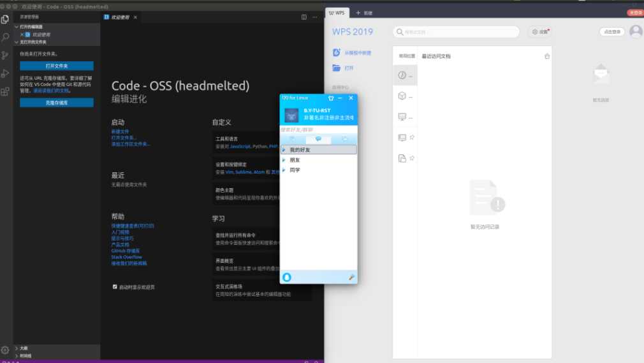Viewport: 644px width, 363px height.
Task: Open the Extensions view icon
Action: [x=5, y=91]
